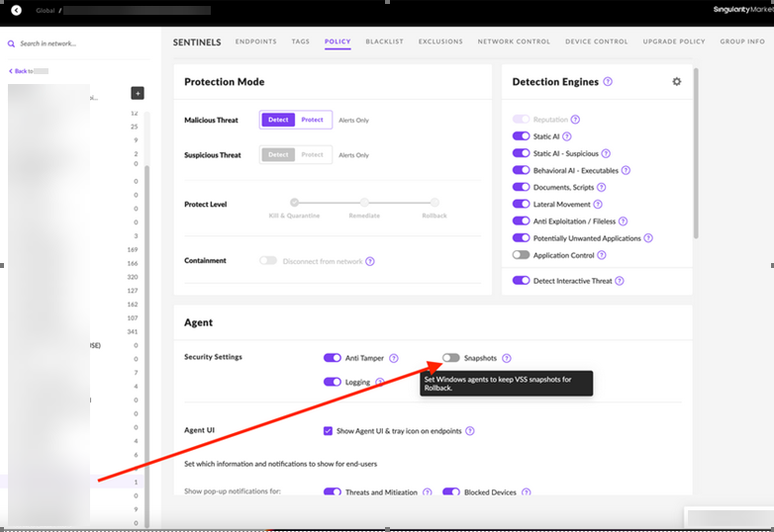The image size is (774, 532).
Task: Open help icon for Behavioral AI - Executables
Action: [626, 171]
